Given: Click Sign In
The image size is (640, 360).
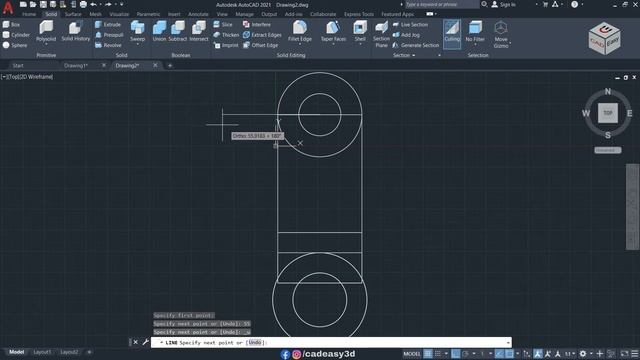Looking at the screenshot, I should pos(504,4).
